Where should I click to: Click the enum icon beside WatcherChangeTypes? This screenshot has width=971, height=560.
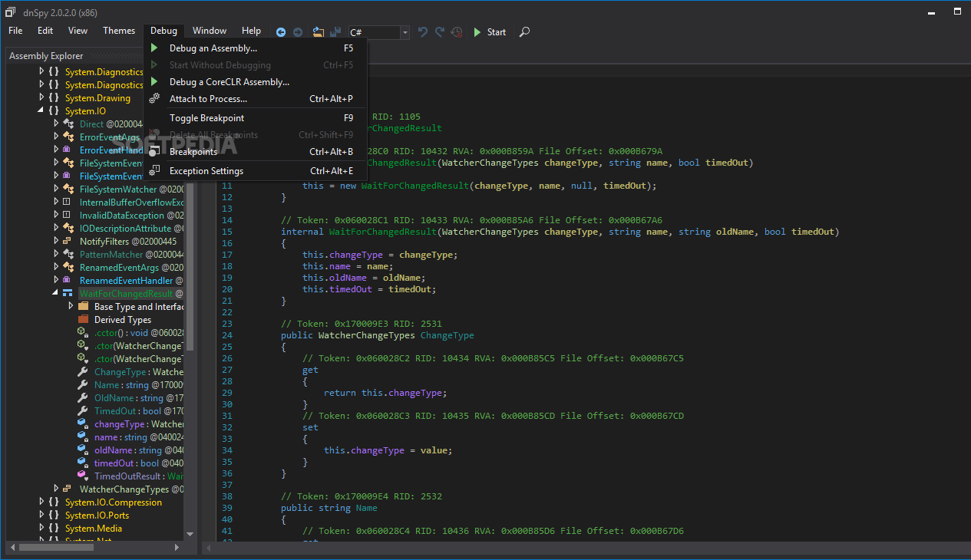[68, 489]
